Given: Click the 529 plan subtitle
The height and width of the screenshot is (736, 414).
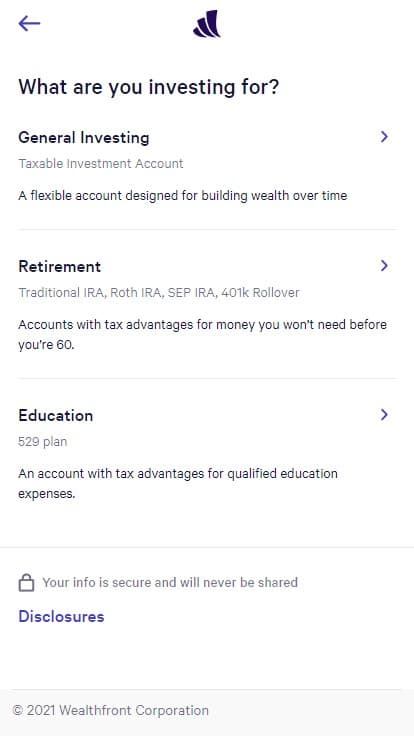Looking at the screenshot, I should 43,442.
